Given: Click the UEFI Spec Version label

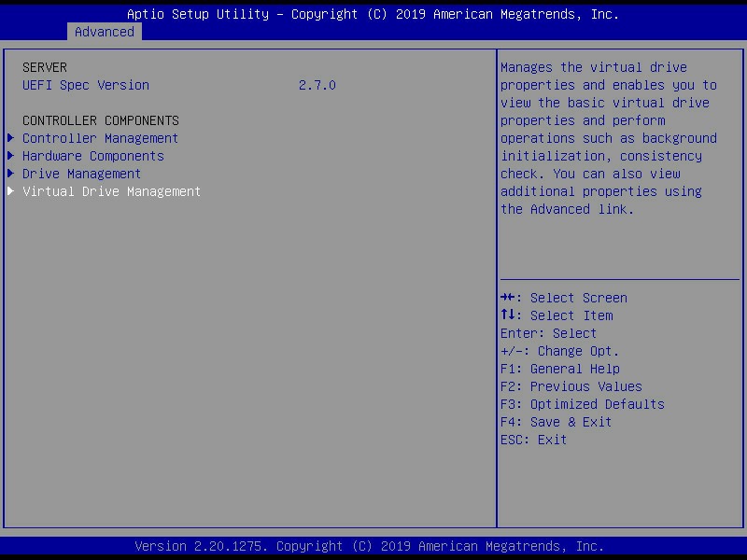Looking at the screenshot, I should coord(86,85).
